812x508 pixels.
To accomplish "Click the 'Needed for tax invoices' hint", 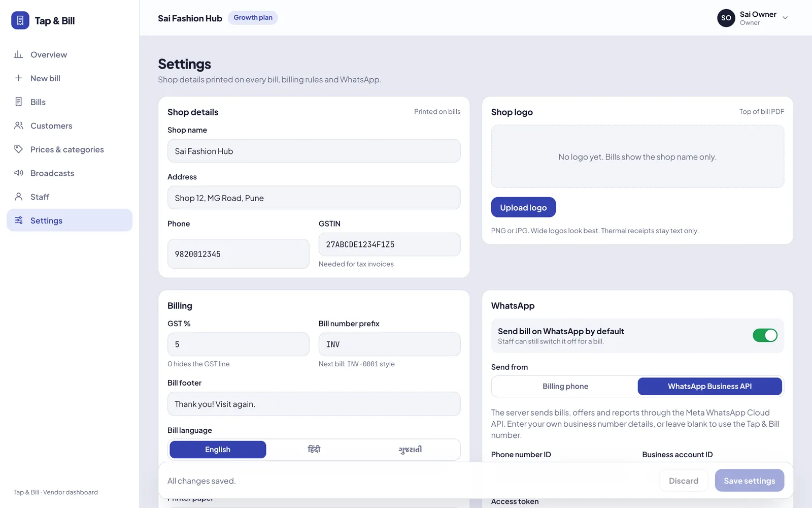I will pos(356,264).
